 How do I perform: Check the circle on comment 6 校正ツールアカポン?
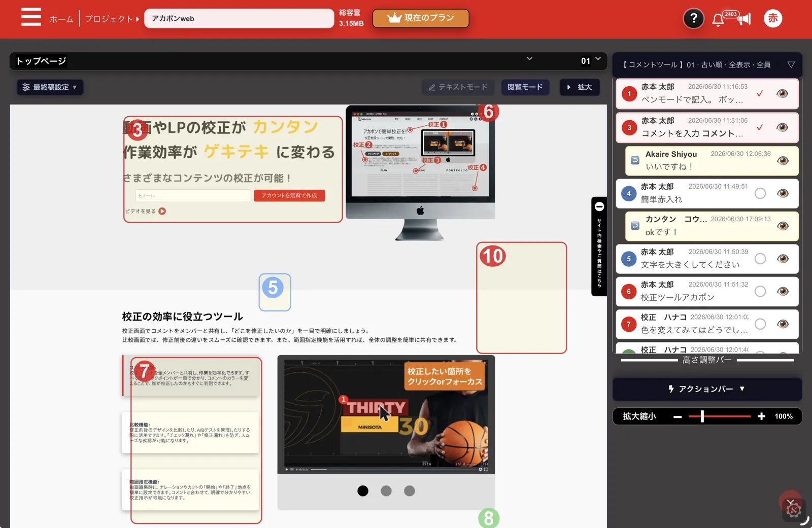pyautogui.click(x=760, y=291)
